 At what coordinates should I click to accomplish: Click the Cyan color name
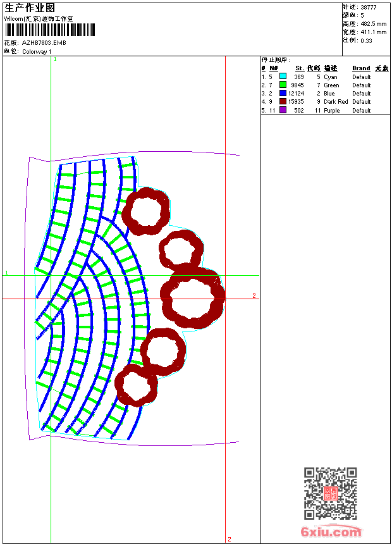pos(331,77)
